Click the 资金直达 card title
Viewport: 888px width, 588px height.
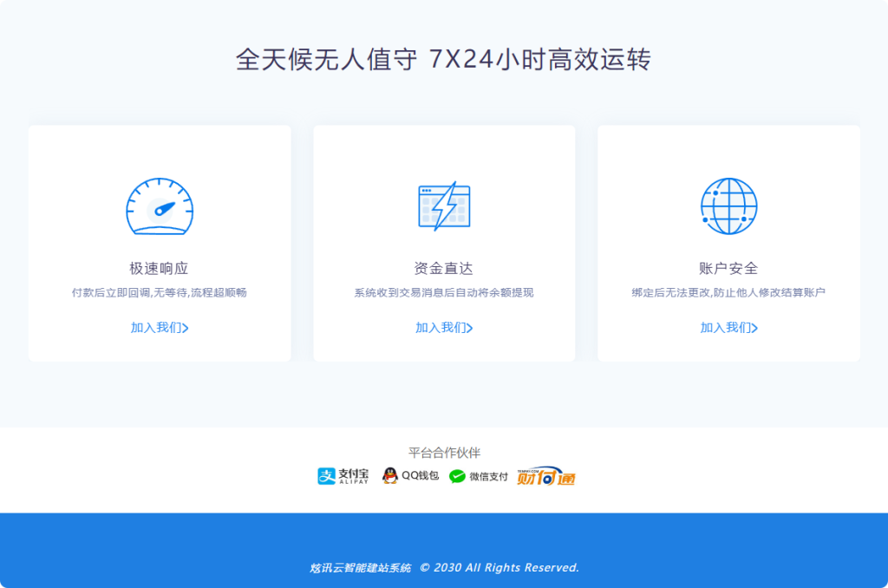click(443, 268)
